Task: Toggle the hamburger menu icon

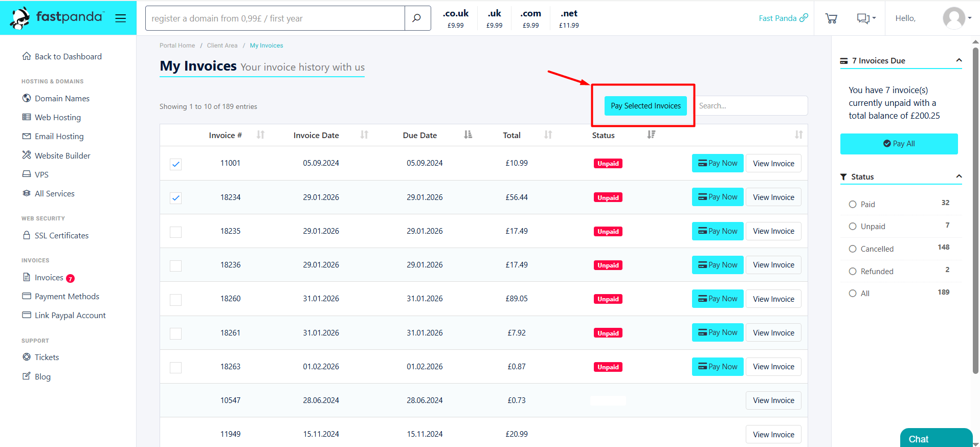Action: coord(121,18)
